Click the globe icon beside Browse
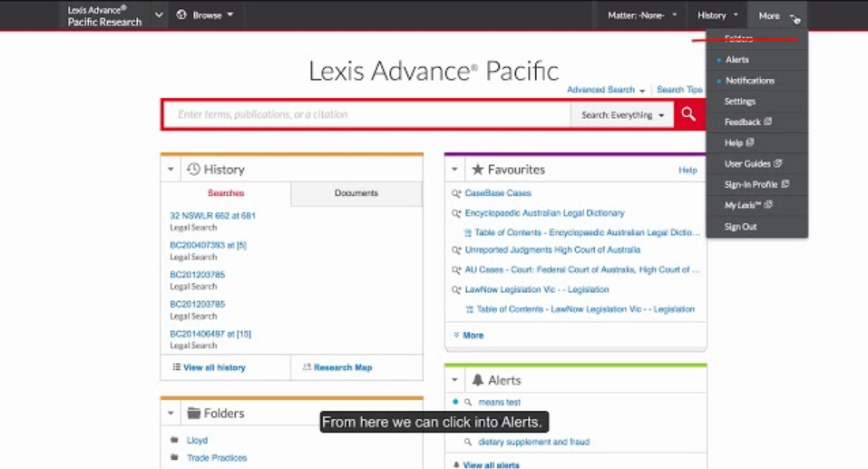 pos(181,15)
